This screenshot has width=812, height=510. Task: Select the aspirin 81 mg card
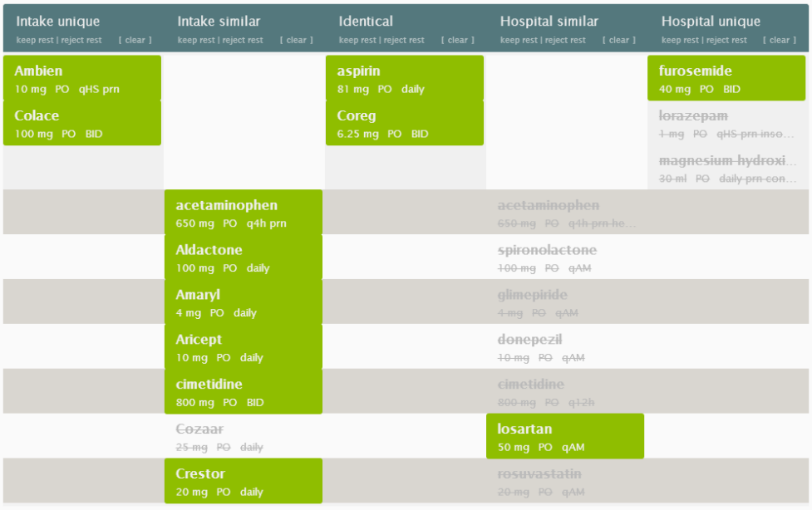(404, 79)
